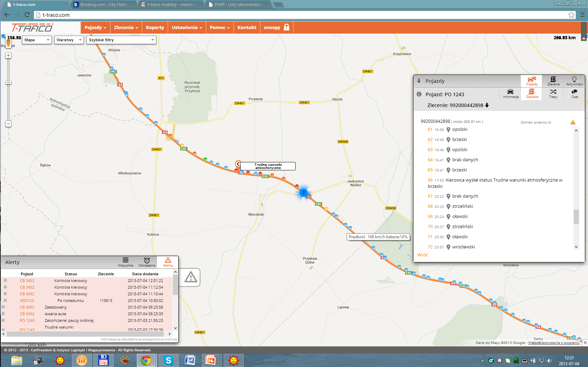
Task: Click the snoopy user menu item
Action: pyautogui.click(x=272, y=27)
